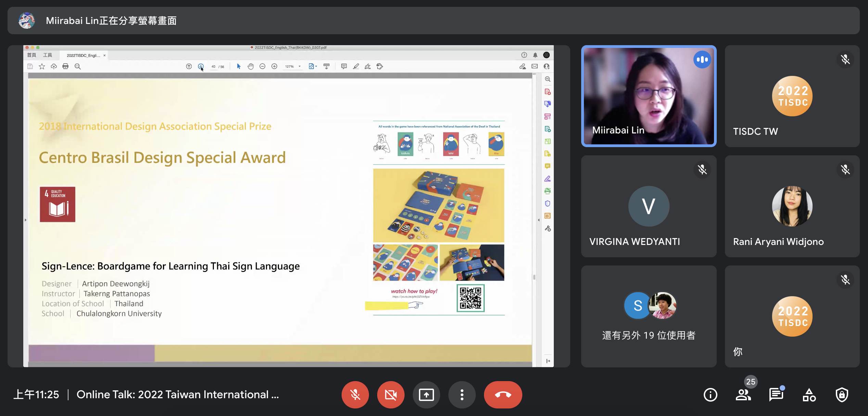Click the Rani Aryani Widjono tile

792,206
